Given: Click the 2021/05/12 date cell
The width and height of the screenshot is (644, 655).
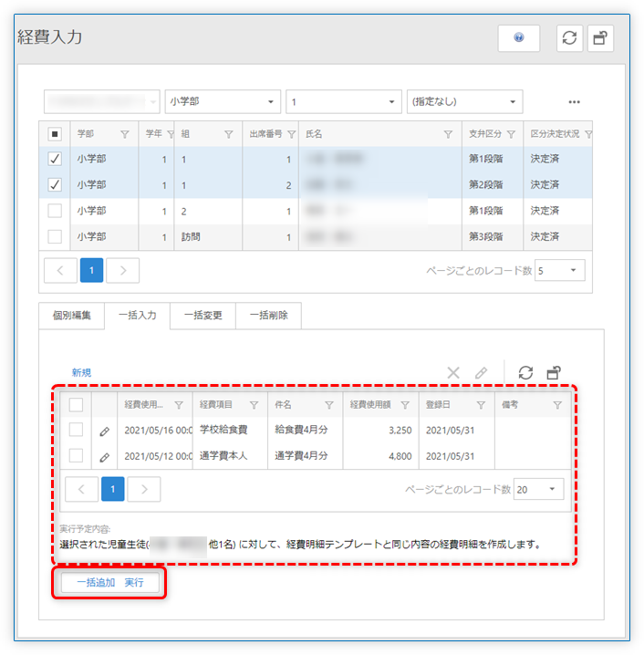Looking at the screenshot, I should click(155, 456).
